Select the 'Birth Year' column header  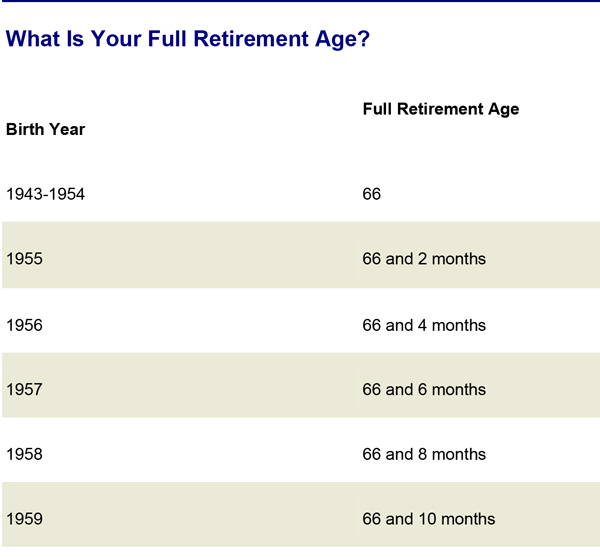pyautogui.click(x=46, y=129)
